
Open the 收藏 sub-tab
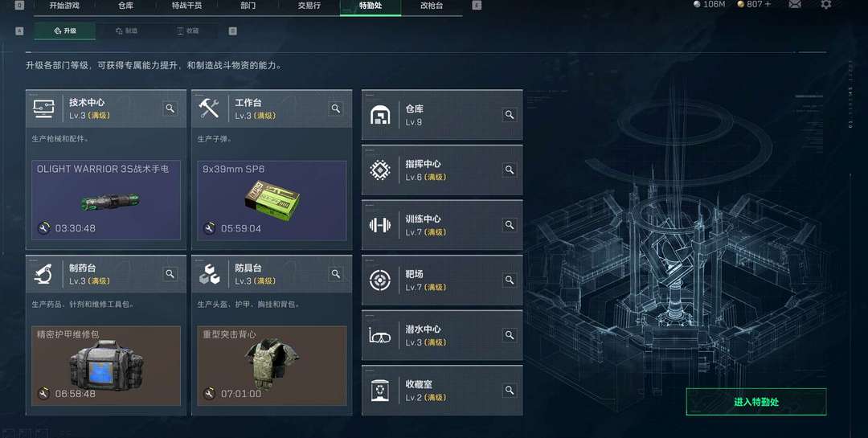click(187, 31)
